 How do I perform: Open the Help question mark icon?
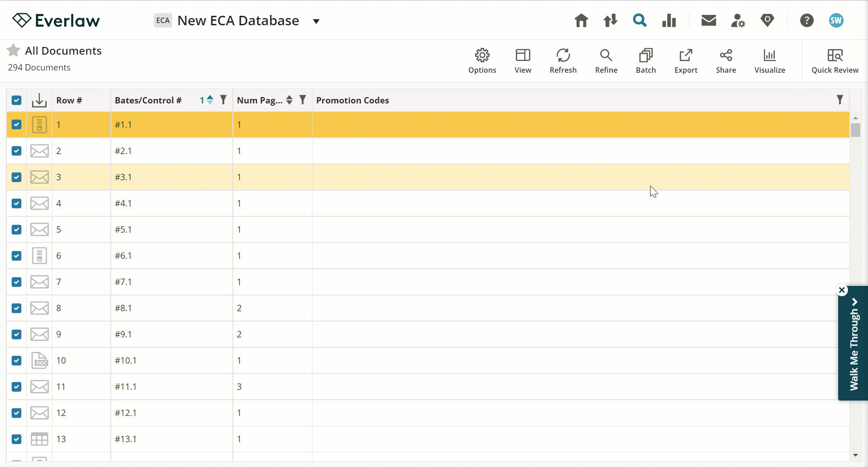coord(807,20)
